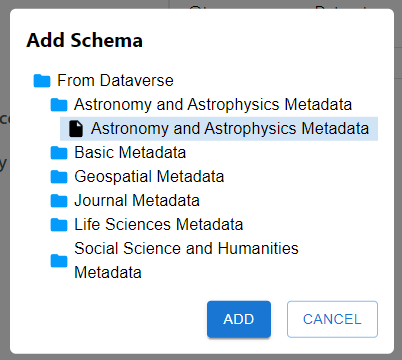402x360 pixels.
Task: Click the Journal Metadata folder icon
Action: 59,201
